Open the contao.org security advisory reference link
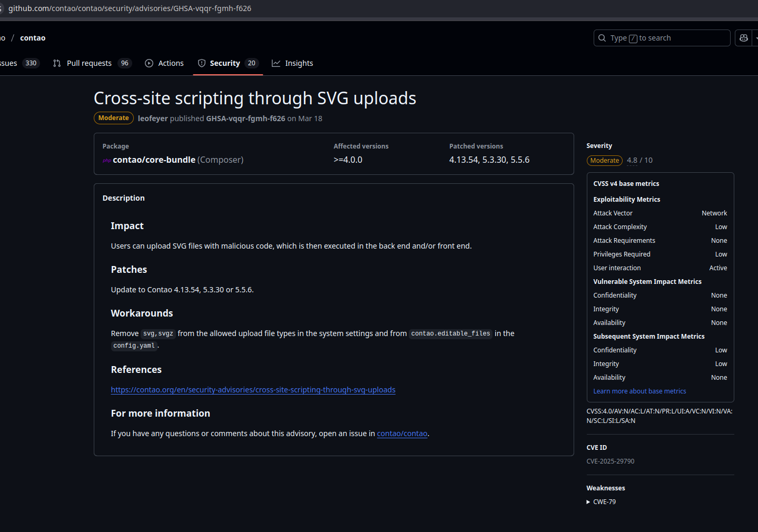 pyautogui.click(x=253, y=390)
